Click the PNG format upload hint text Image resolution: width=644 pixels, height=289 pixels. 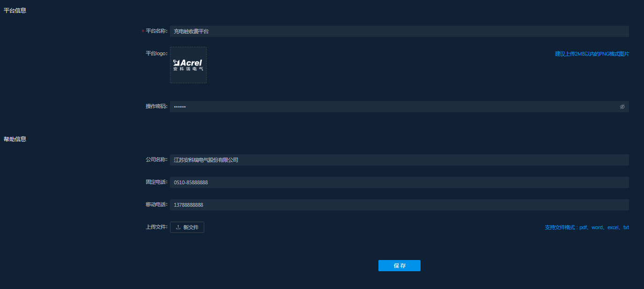click(x=592, y=54)
